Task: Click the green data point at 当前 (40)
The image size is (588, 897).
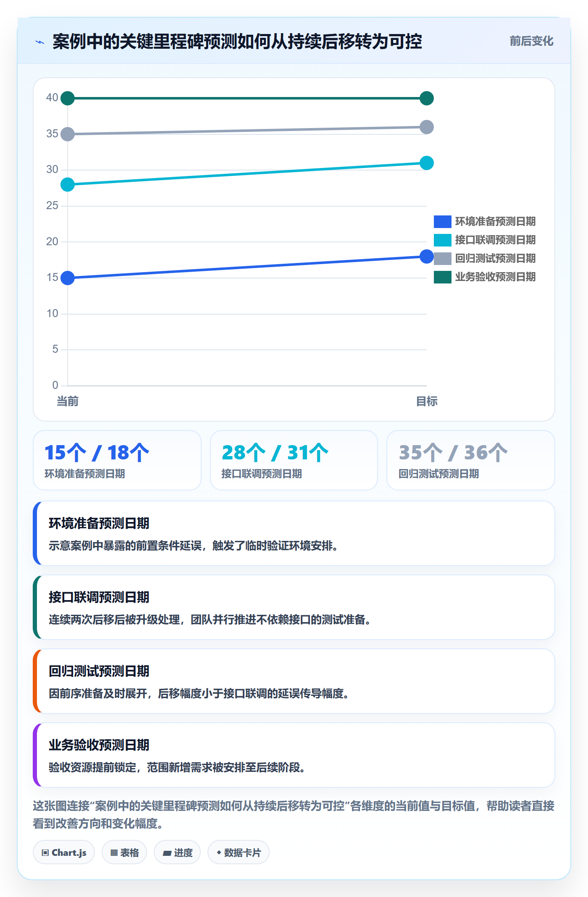Action: 68,98
